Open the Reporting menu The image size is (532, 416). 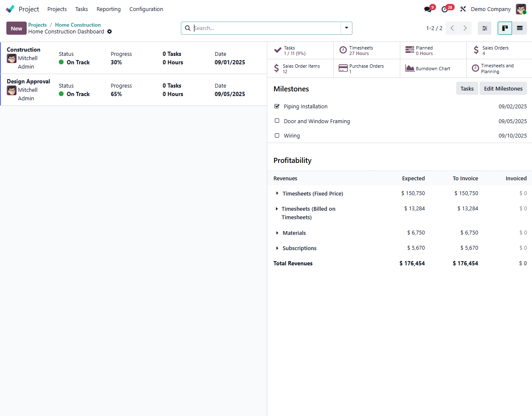[x=108, y=9]
